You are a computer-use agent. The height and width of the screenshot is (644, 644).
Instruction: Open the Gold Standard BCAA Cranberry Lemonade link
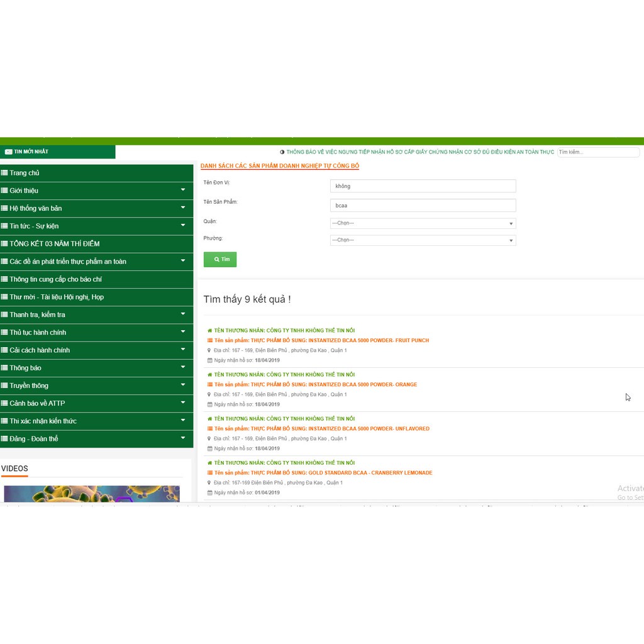(x=323, y=473)
